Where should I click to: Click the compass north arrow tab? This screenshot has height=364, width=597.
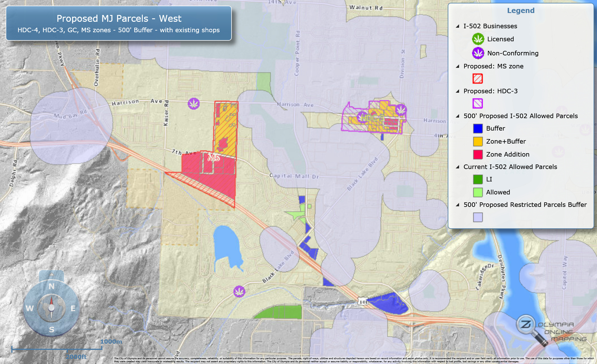tap(51, 275)
